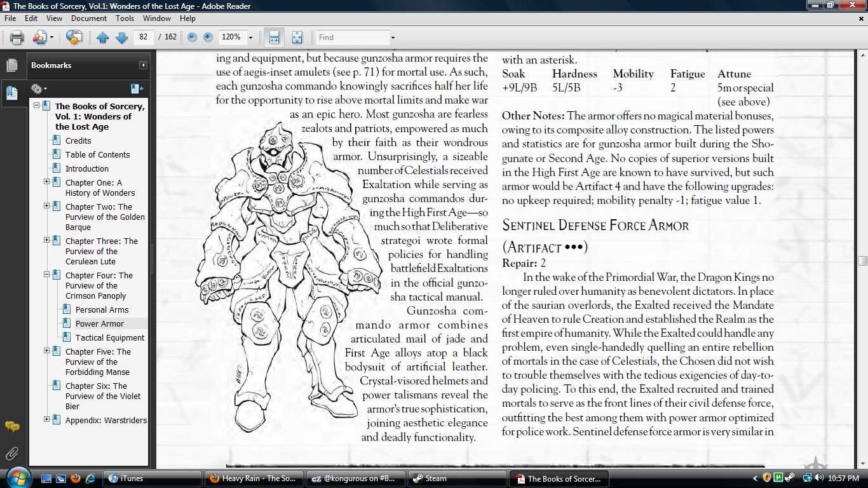Open the zoom level dropdown arrow

[x=251, y=37]
